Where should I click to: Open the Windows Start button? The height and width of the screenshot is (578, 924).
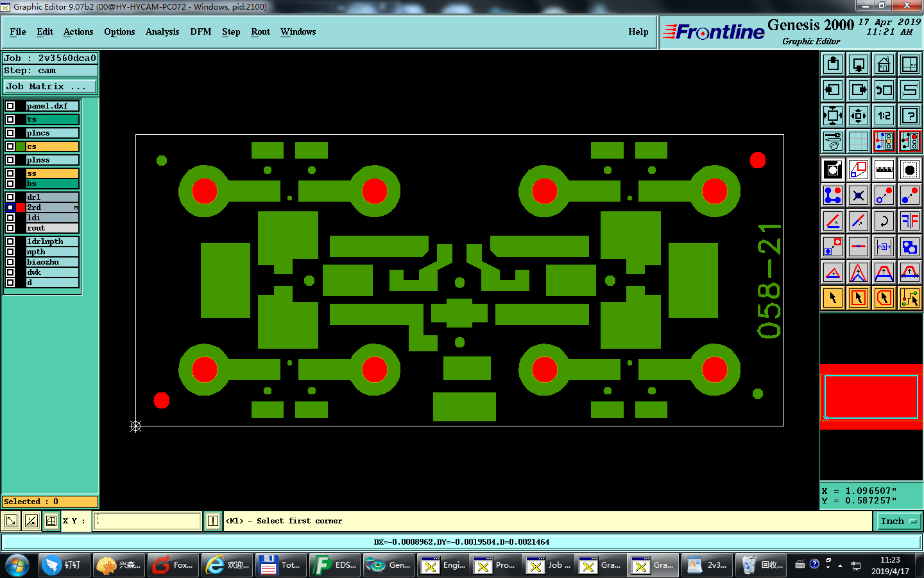click(17, 565)
